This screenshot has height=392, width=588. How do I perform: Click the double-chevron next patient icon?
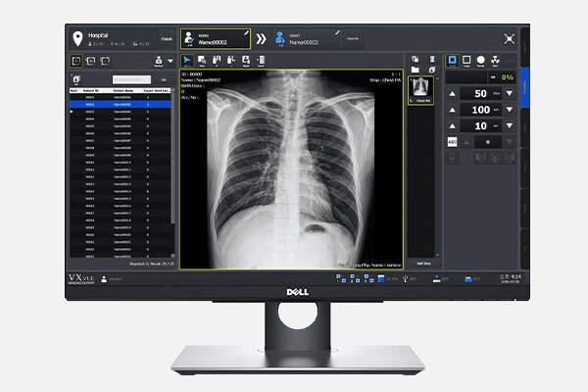(261, 38)
